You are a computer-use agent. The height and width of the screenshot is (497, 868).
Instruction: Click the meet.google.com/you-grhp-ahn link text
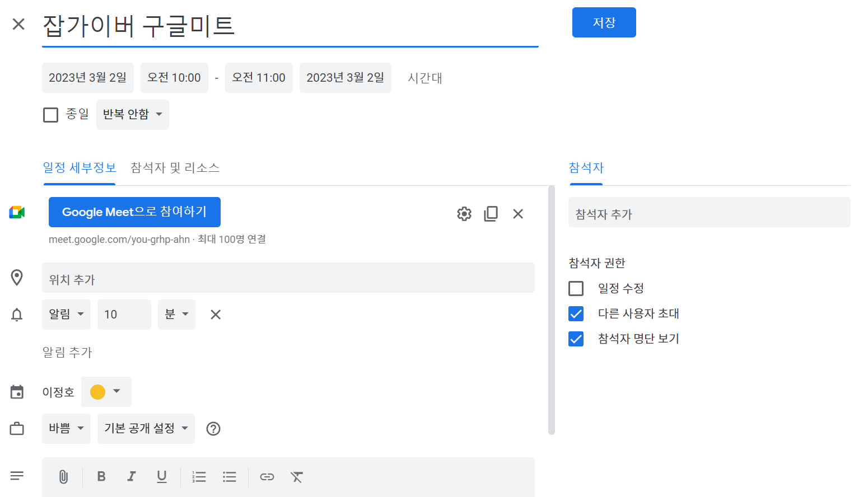[x=119, y=240]
